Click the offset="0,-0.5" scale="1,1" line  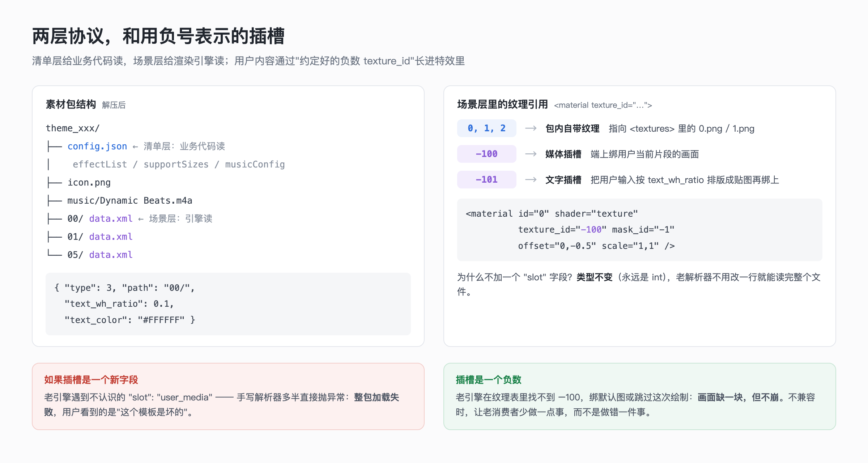[x=596, y=246]
